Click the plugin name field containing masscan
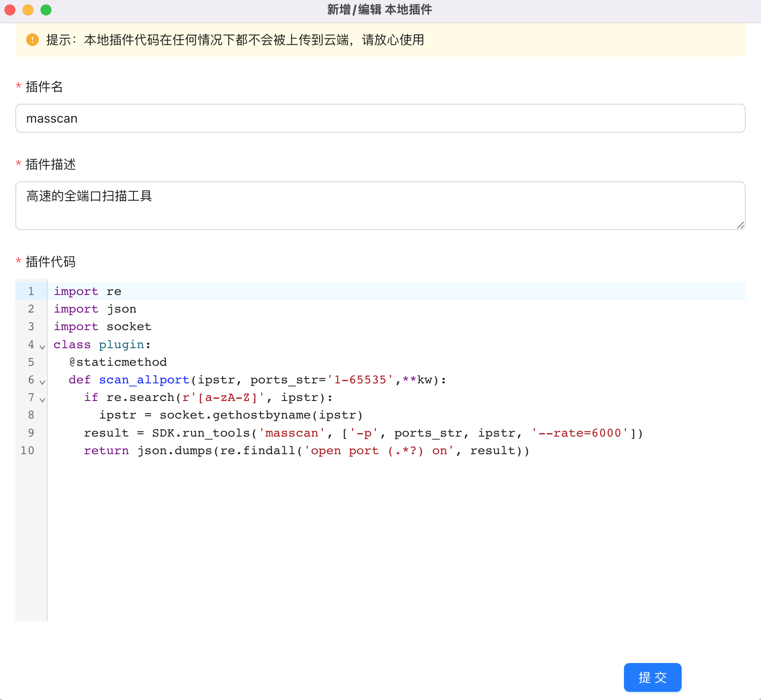The image size is (761, 700). pyautogui.click(x=380, y=118)
